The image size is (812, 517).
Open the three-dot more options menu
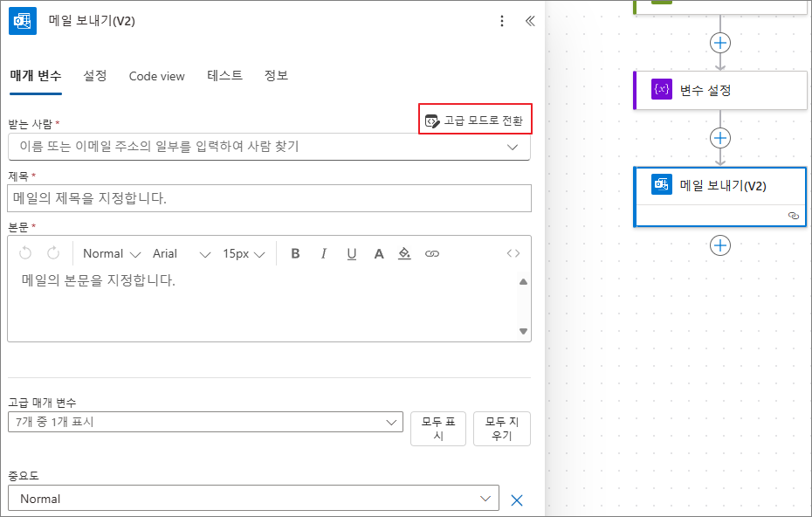point(502,21)
